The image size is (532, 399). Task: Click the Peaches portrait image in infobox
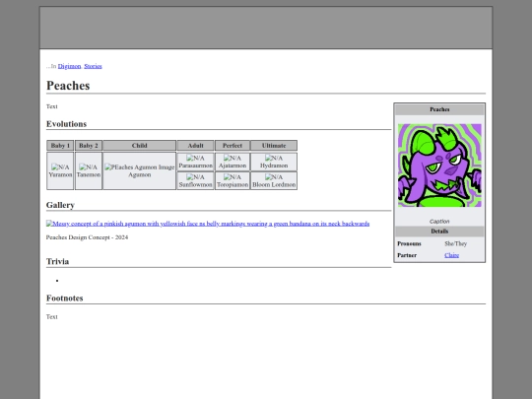pyautogui.click(x=439, y=166)
